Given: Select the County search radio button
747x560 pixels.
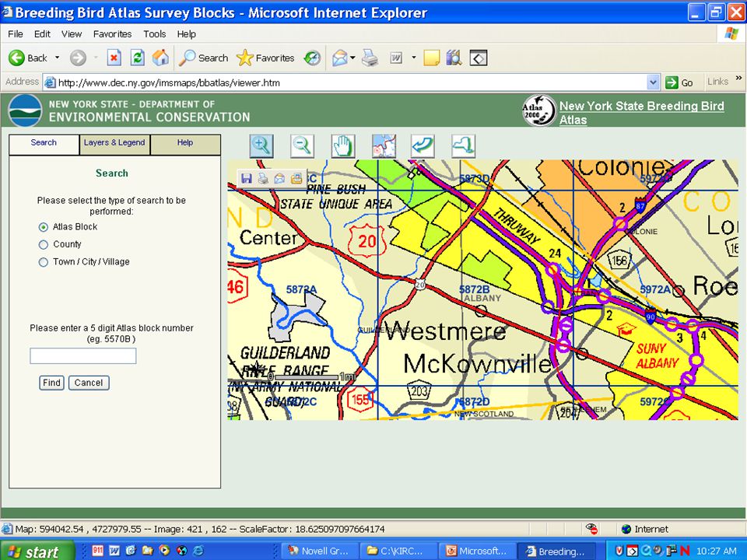Looking at the screenshot, I should coord(44,245).
